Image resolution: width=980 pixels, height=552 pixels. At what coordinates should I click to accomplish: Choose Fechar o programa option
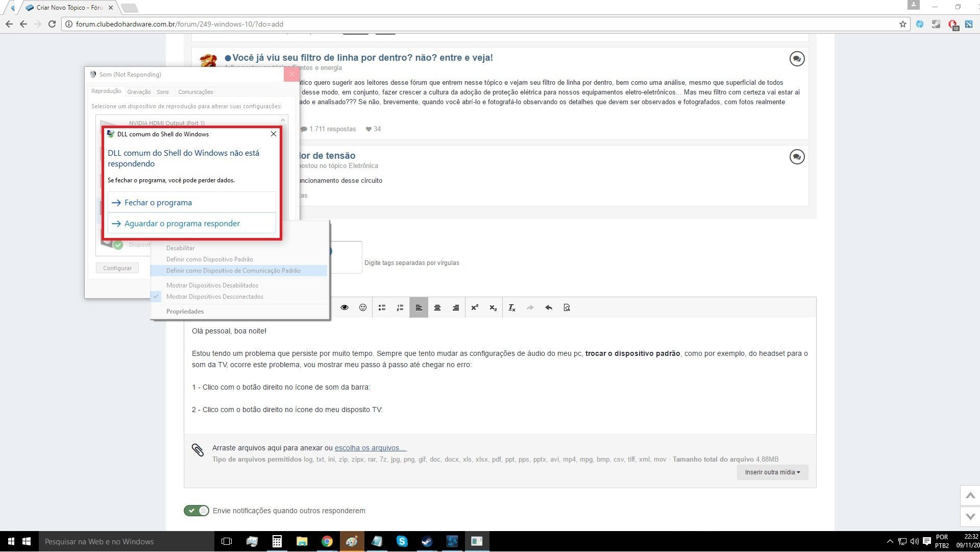(x=192, y=203)
